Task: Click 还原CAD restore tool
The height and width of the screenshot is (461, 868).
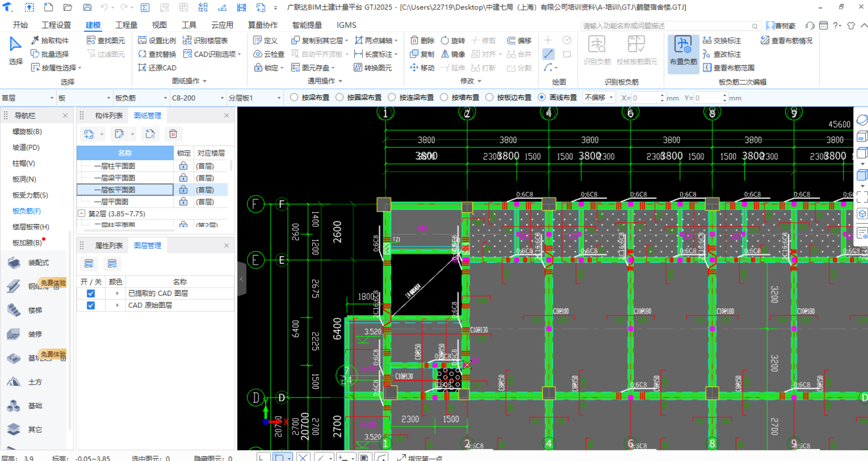Action: tap(157, 68)
